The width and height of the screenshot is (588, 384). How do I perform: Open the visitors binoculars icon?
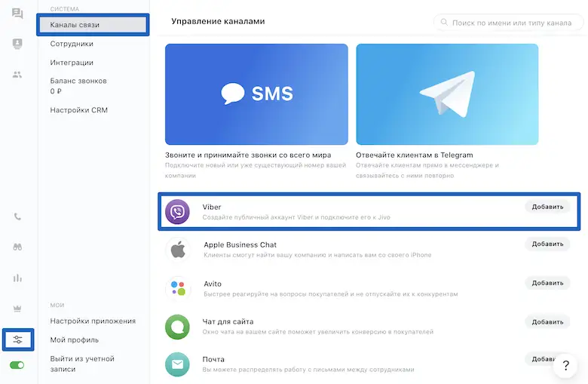[17, 247]
